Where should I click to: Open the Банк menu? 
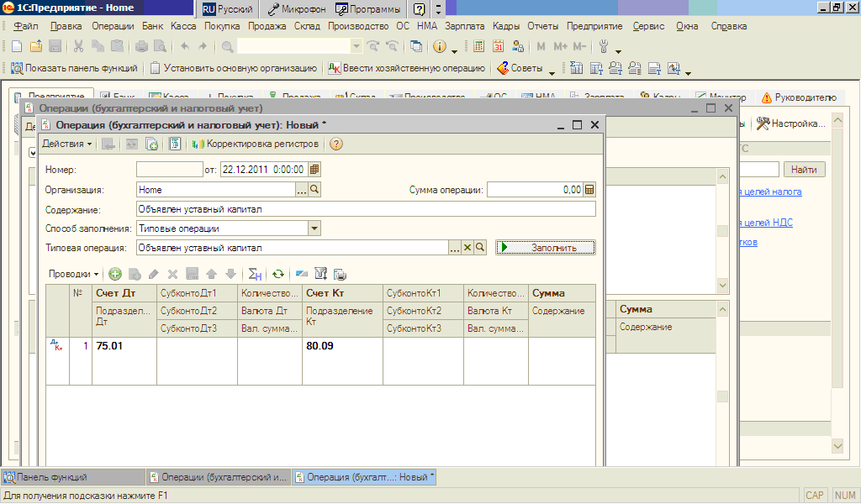(x=153, y=26)
